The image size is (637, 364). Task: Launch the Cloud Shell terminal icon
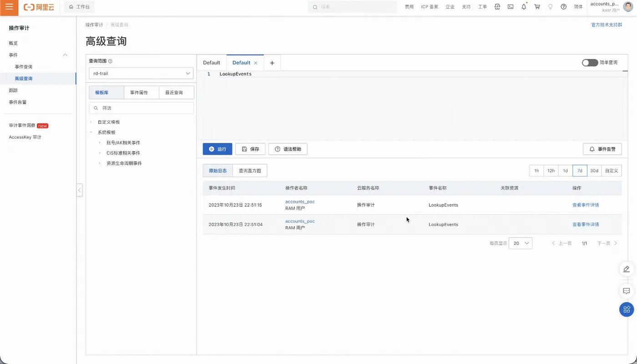[x=511, y=7]
